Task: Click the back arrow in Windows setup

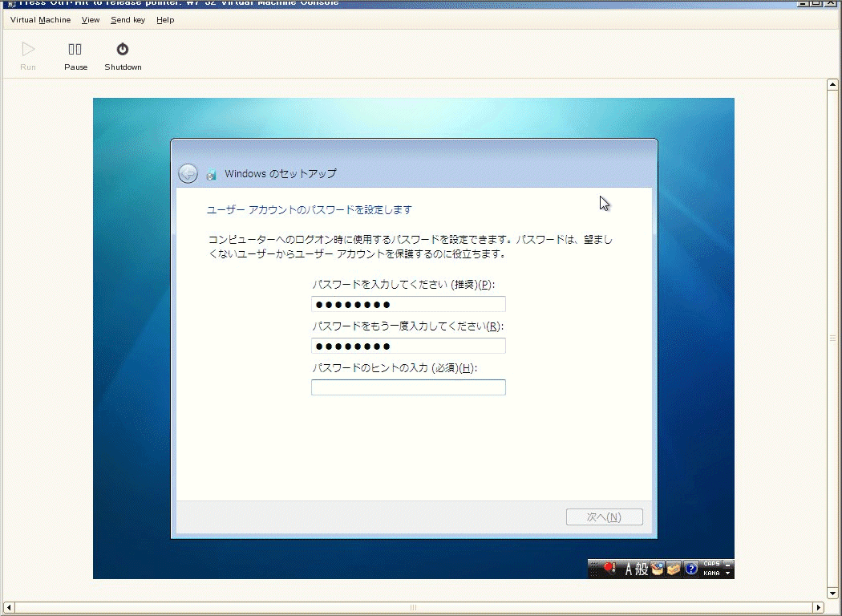Action: (x=188, y=173)
